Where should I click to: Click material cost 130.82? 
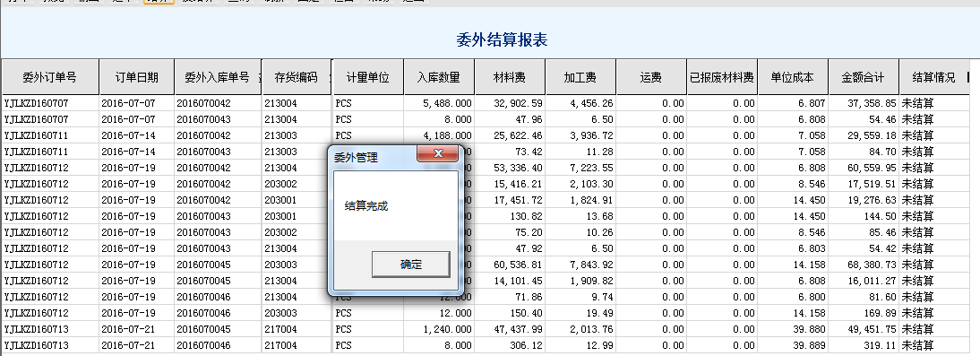click(510, 216)
